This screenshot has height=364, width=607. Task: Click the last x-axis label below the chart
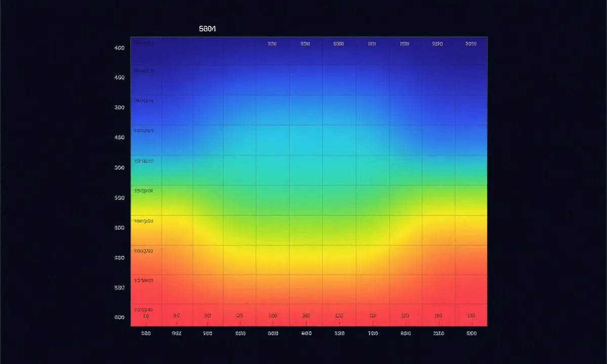(x=471, y=334)
